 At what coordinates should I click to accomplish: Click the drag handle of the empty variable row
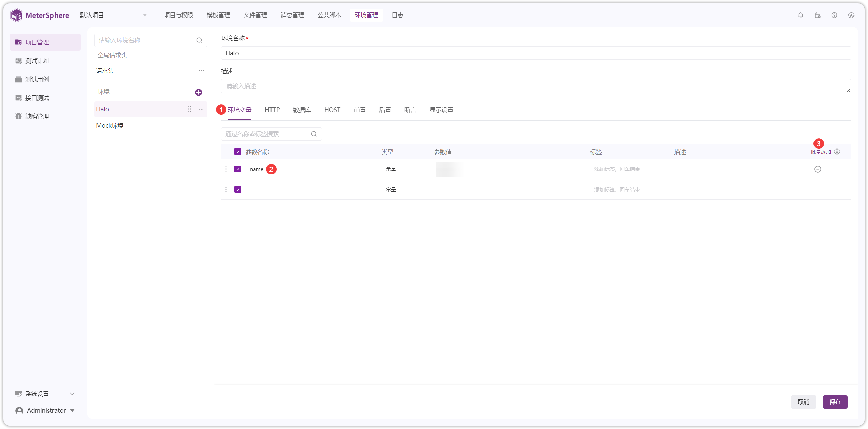(x=226, y=190)
